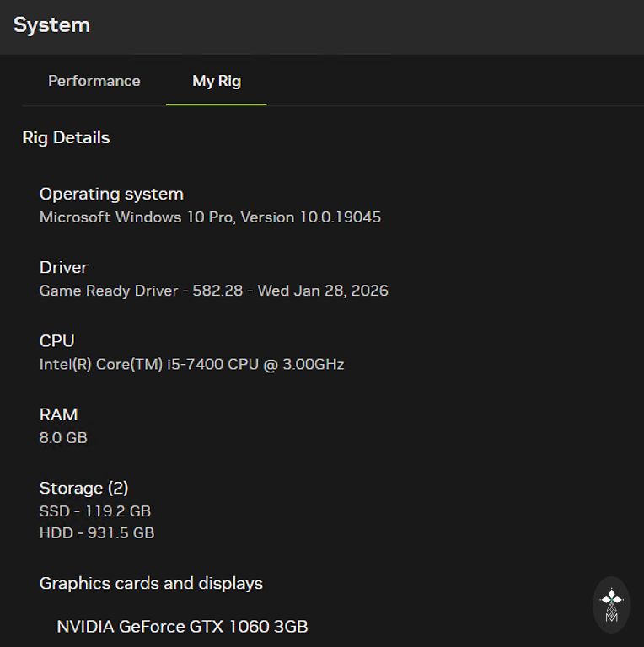The image size is (644, 647).
Task: Click the CPU label
Action: point(56,340)
